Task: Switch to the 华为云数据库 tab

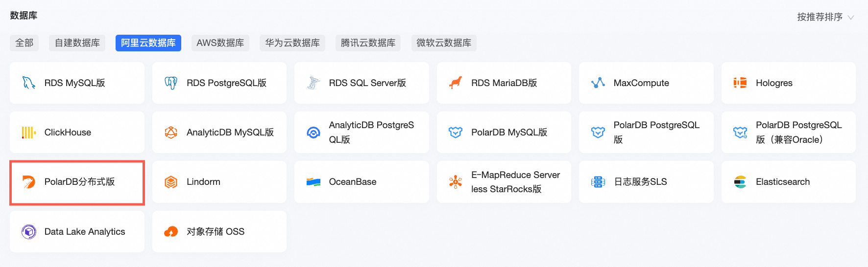Action: coord(292,43)
